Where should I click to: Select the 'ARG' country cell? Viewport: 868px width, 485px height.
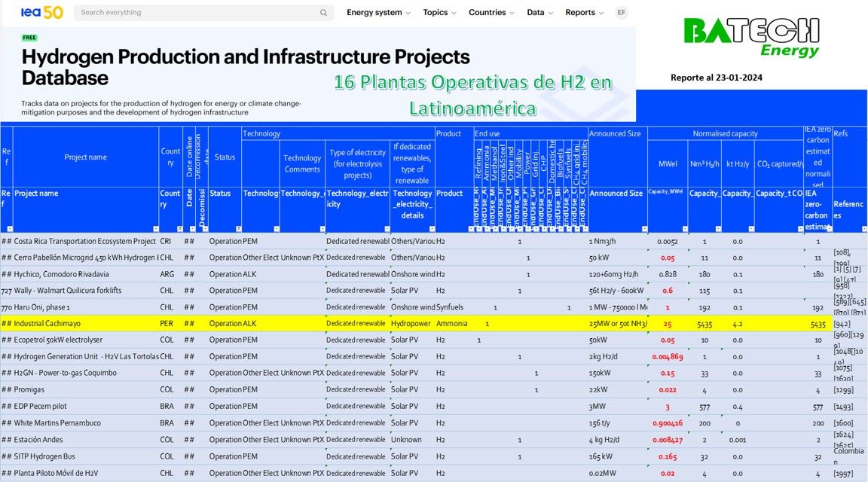(170, 274)
